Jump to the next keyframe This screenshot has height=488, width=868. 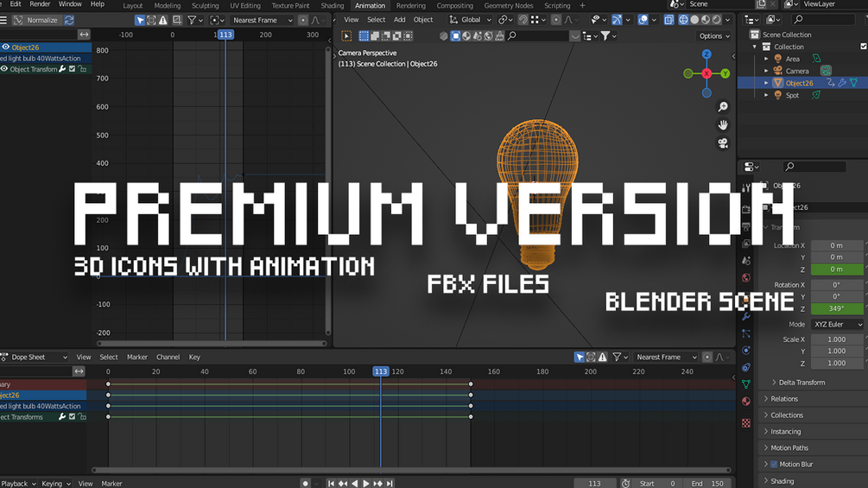point(377,484)
